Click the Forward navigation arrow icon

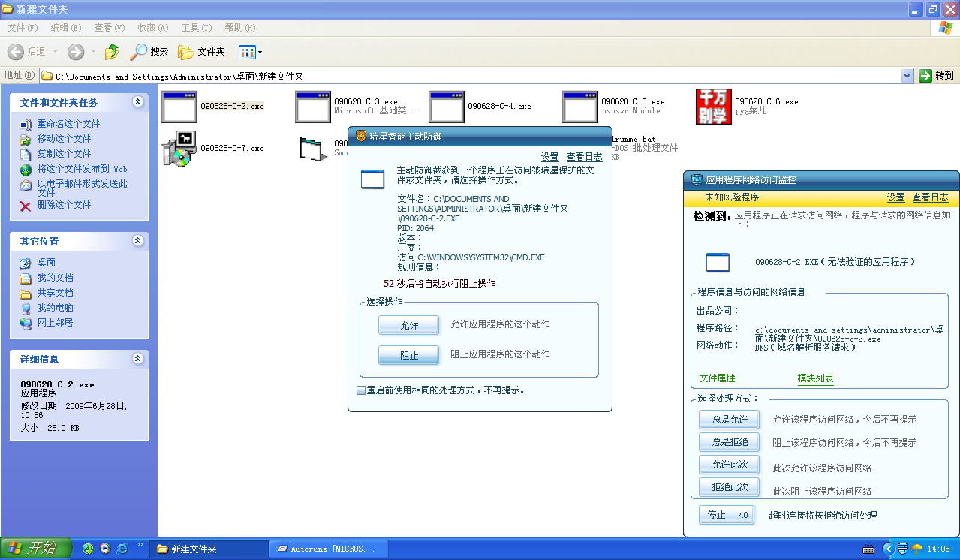pyautogui.click(x=76, y=52)
